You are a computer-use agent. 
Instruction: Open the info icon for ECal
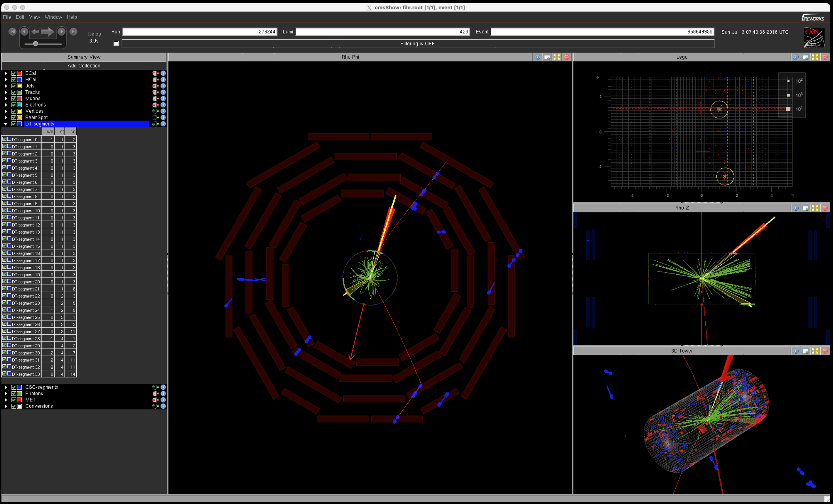point(163,73)
